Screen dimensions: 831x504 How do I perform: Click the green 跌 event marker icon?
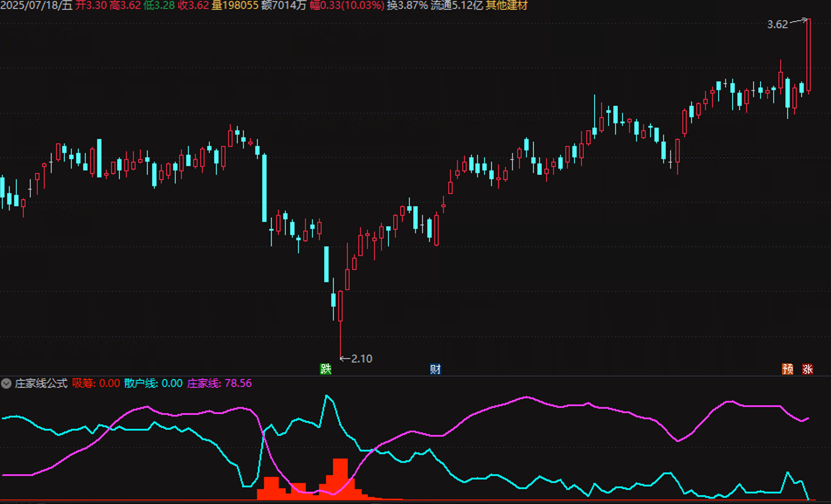pyautogui.click(x=325, y=369)
